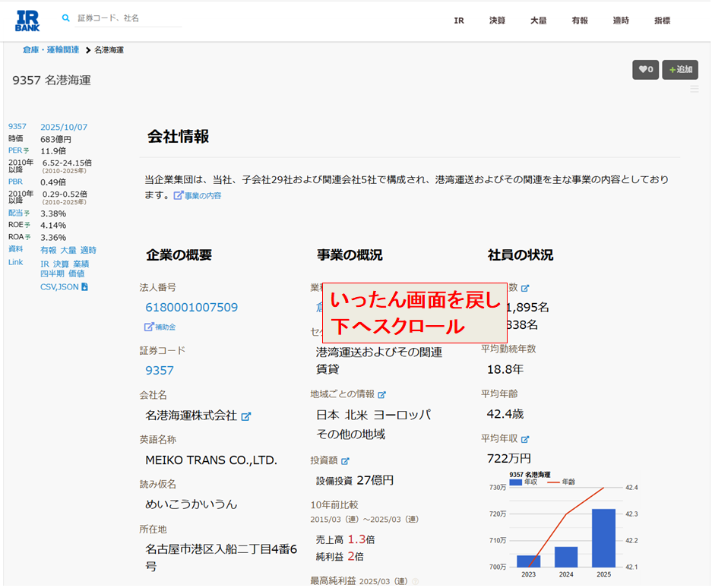Click the IR BANK logo
This screenshot has width=712, height=588.
pos(27,21)
